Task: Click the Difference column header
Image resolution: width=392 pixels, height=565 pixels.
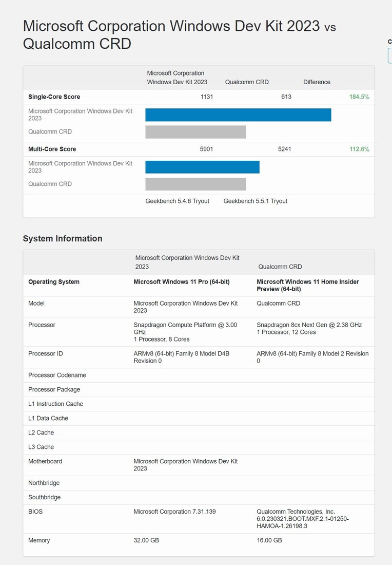Action: coord(317,82)
